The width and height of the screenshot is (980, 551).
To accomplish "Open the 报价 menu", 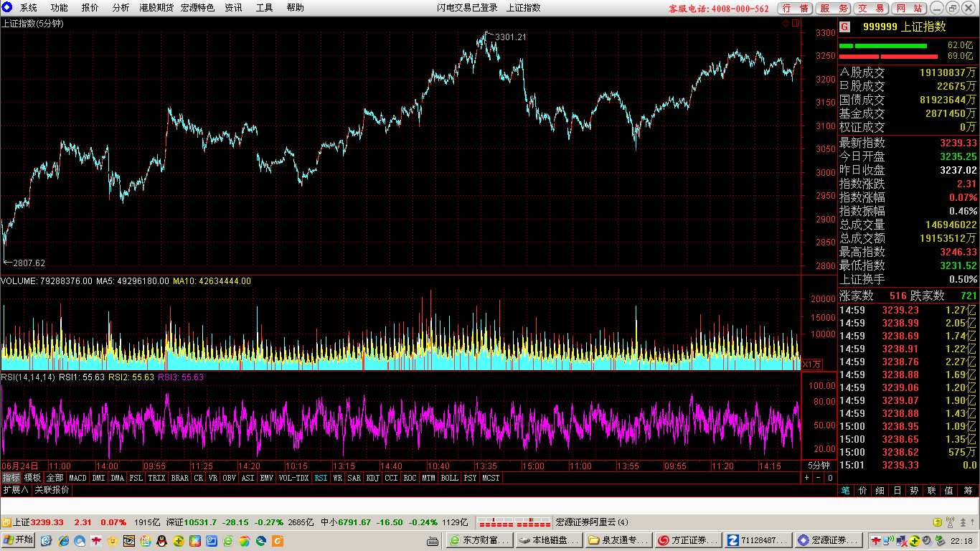I will click(x=90, y=8).
